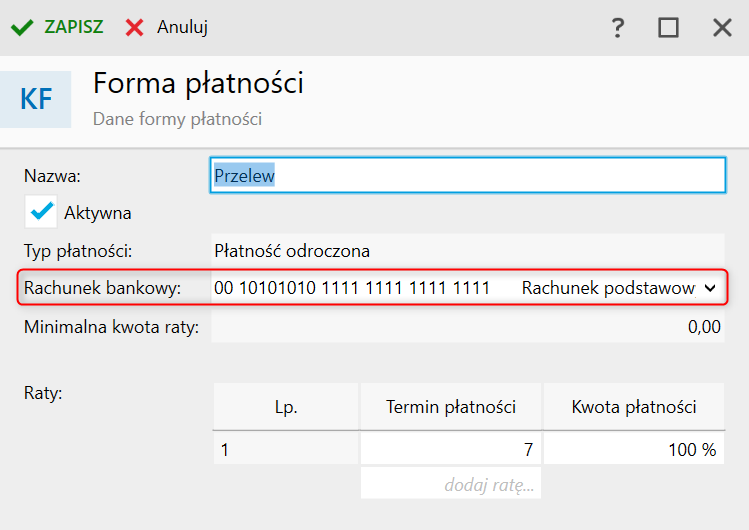Maximize the Forma płatności window

(668, 27)
